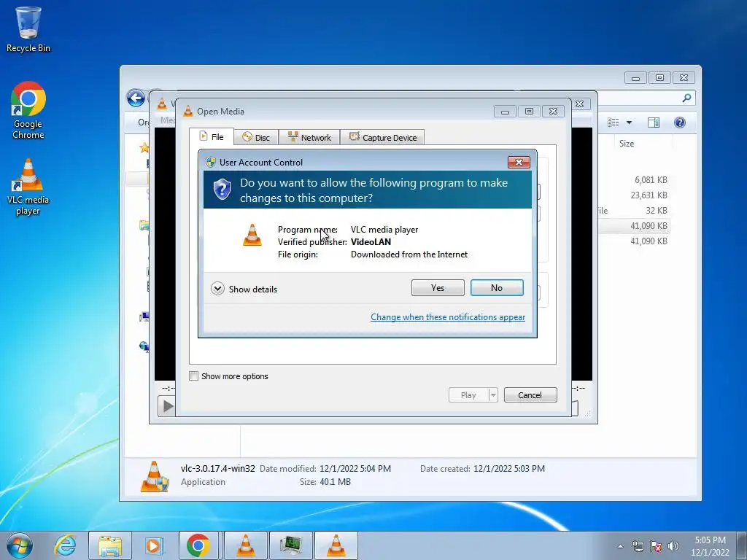
Task: Click Cancel in the Open Media dialog
Action: [x=530, y=394]
